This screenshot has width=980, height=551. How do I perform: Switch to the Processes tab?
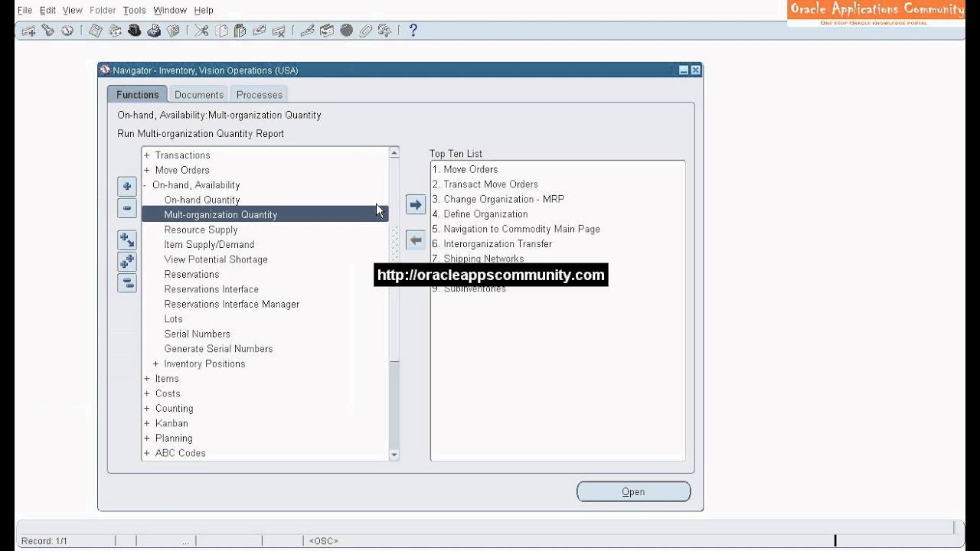click(x=260, y=95)
